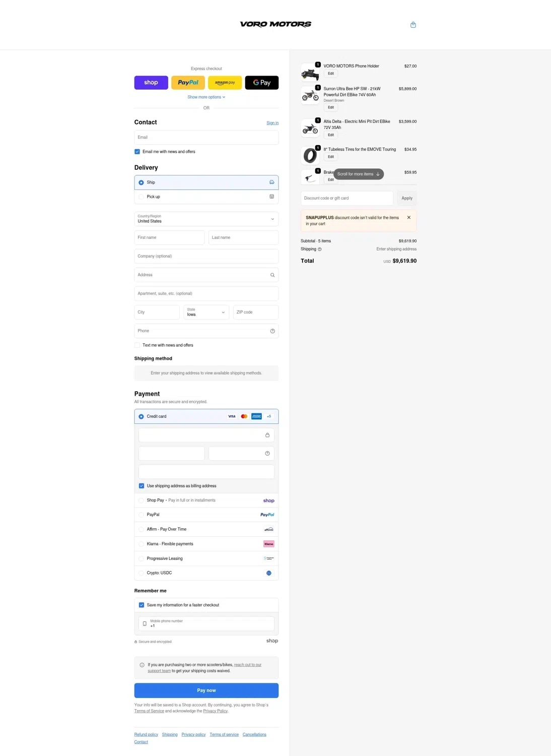Click the 8" Tubeless Tires thumbnail
The image size is (551, 756).
click(x=310, y=156)
